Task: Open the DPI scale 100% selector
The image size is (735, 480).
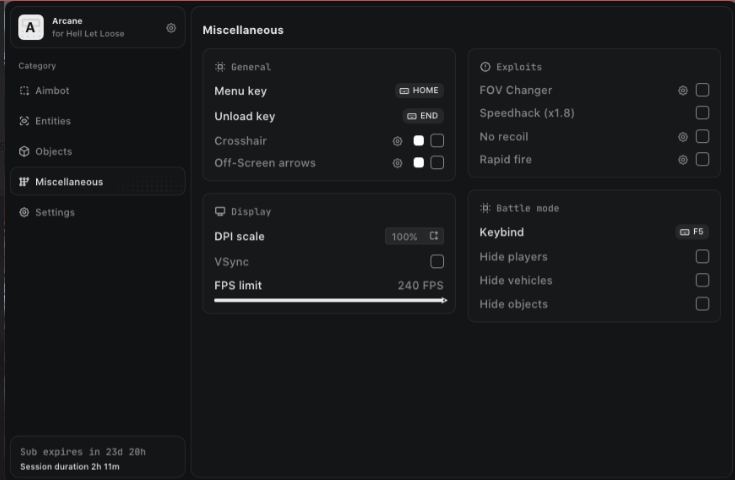Action: click(x=414, y=237)
